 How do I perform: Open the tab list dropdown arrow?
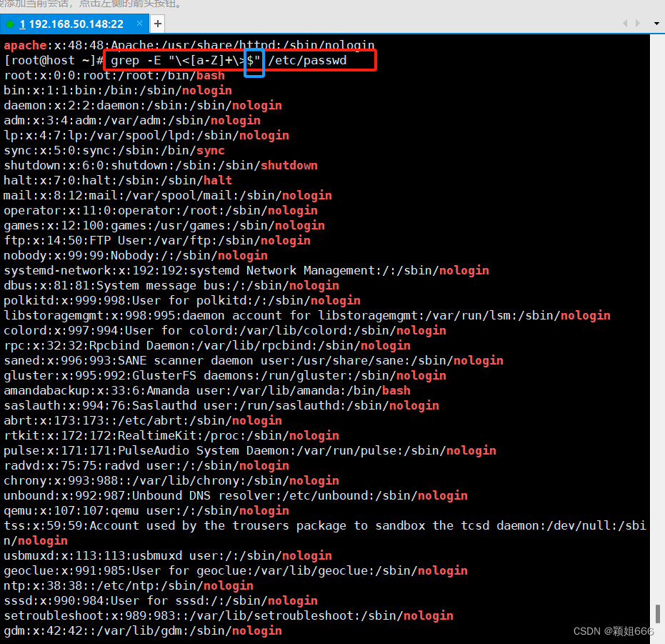(x=656, y=24)
